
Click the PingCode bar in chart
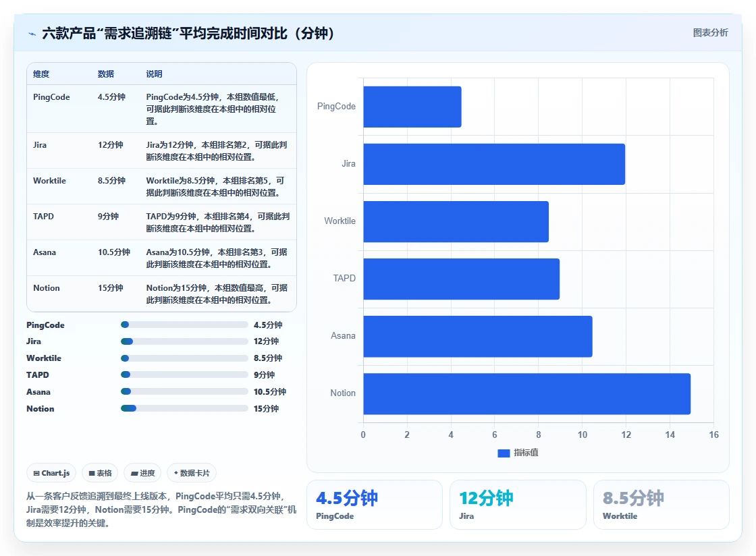click(412, 107)
